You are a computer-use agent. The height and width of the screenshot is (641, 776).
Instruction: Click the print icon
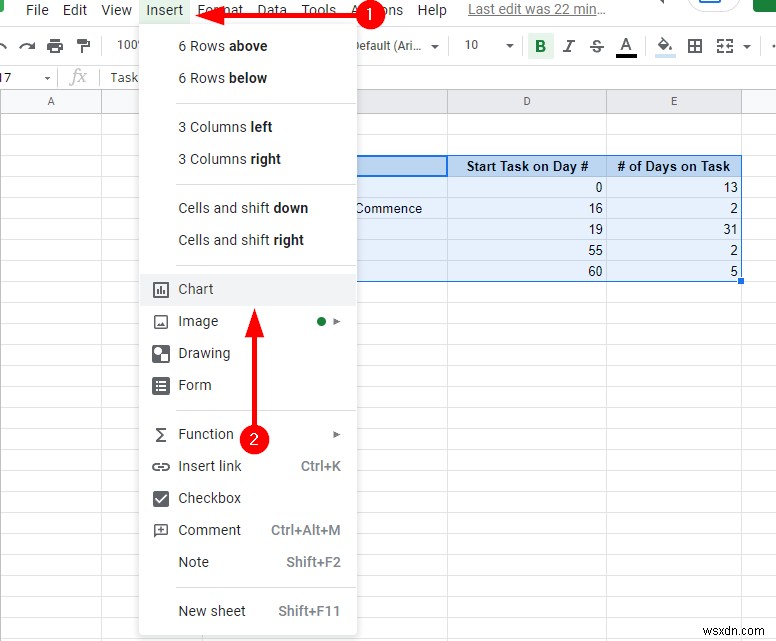[x=55, y=46]
